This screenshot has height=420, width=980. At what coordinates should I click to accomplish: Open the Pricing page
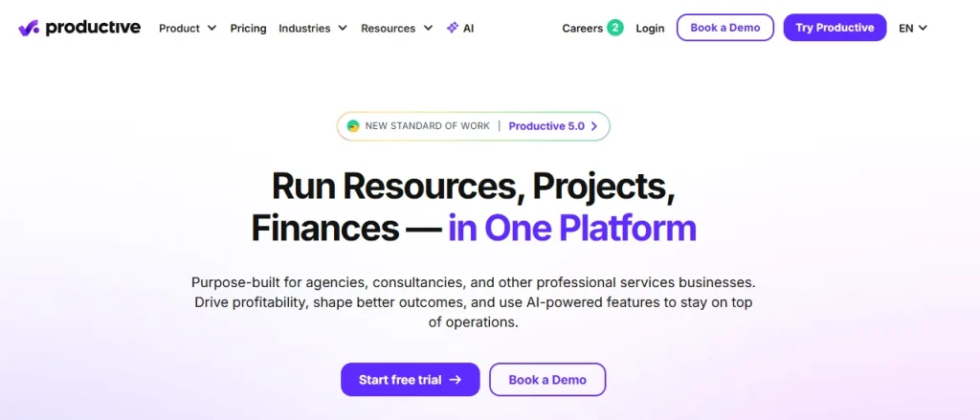(x=248, y=28)
